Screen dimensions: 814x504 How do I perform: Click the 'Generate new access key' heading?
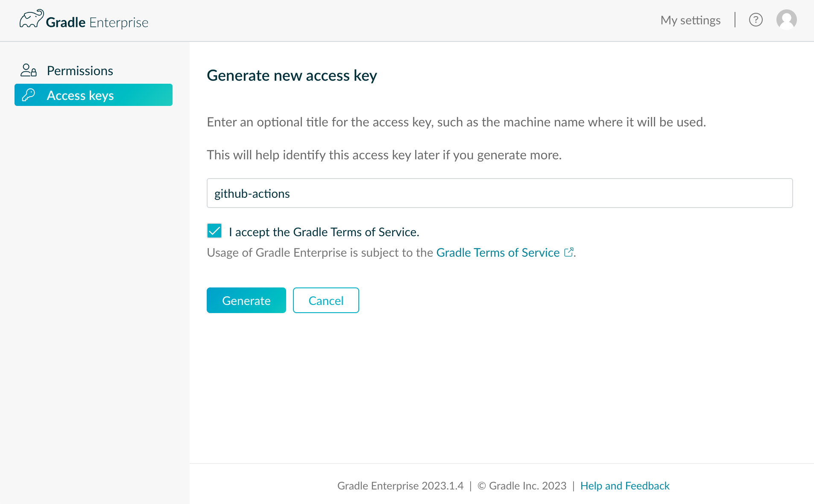(x=292, y=76)
